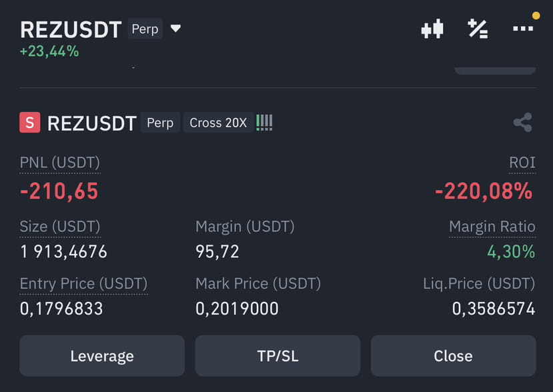Image resolution: width=553 pixels, height=392 pixels.
Task: Open the candlestick chart view
Action: [432, 29]
